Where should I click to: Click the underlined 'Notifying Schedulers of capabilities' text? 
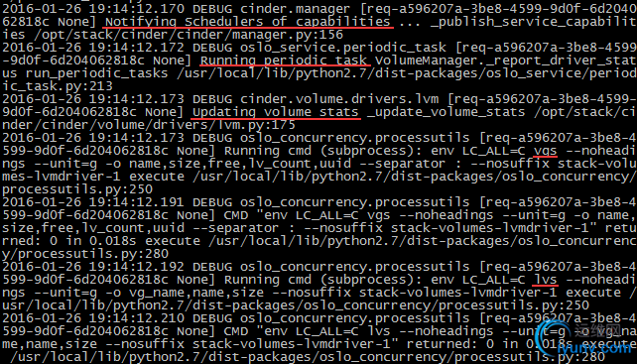pyautogui.click(x=248, y=21)
